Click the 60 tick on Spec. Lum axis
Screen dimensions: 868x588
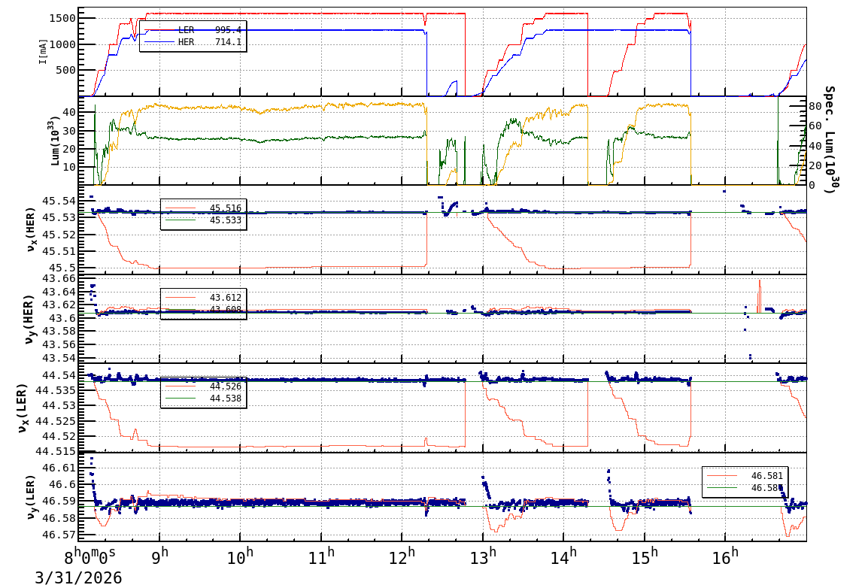[815, 126]
